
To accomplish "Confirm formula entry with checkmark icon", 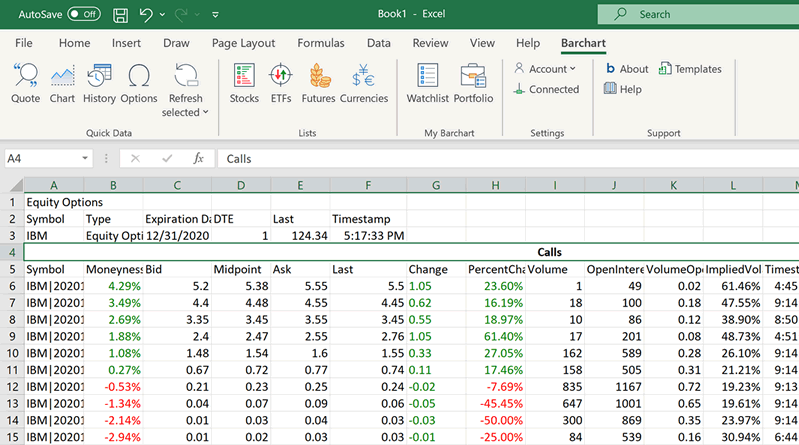I will [x=167, y=159].
